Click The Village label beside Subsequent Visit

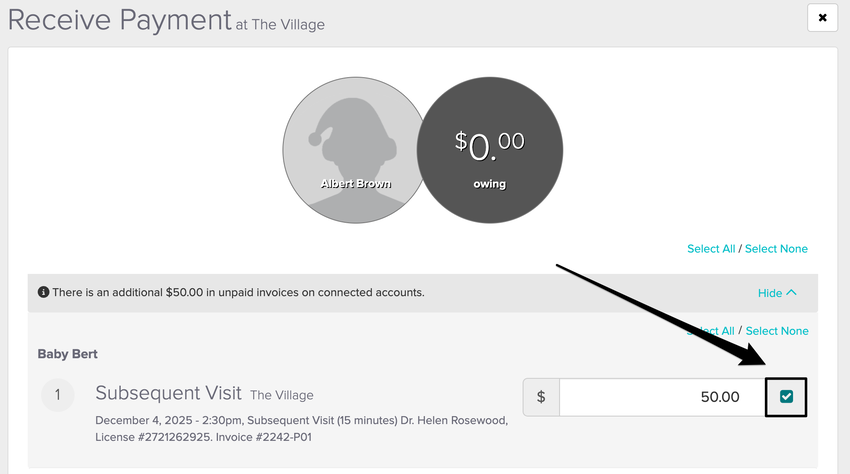pos(281,395)
